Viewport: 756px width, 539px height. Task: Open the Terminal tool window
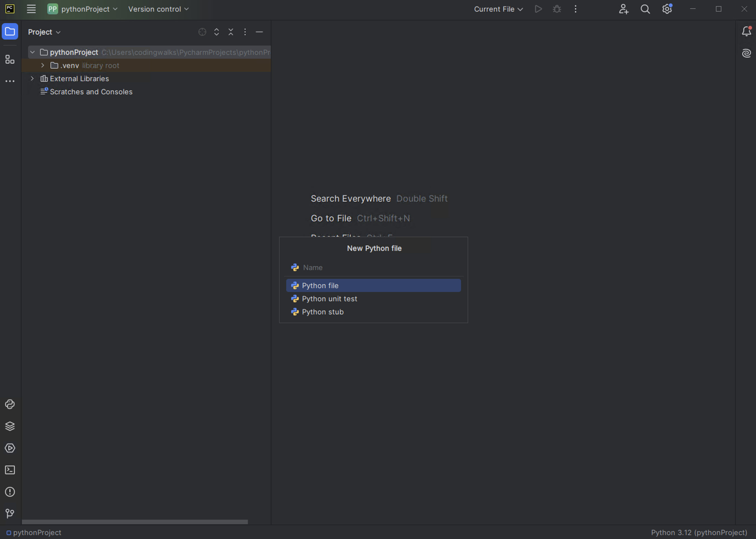(x=10, y=470)
